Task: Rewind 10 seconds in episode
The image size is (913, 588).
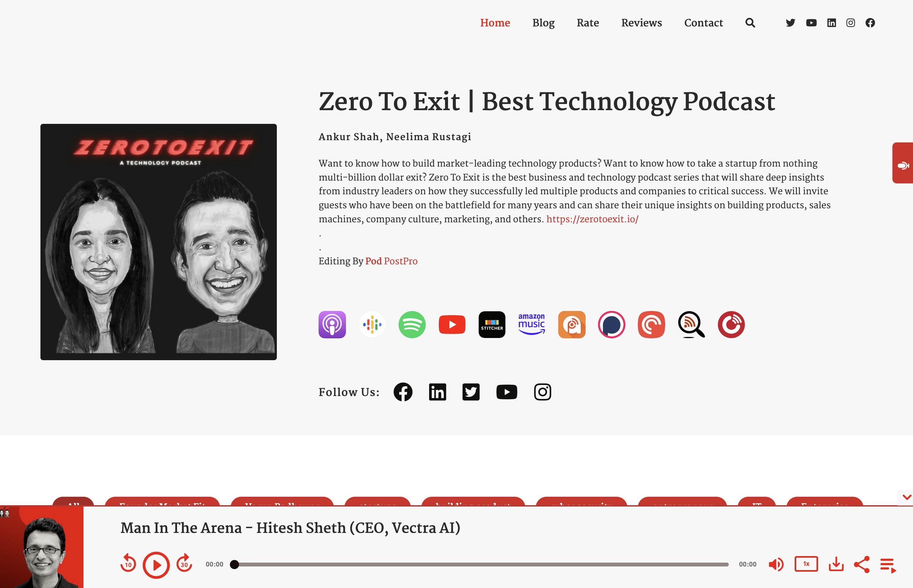Action: click(128, 564)
